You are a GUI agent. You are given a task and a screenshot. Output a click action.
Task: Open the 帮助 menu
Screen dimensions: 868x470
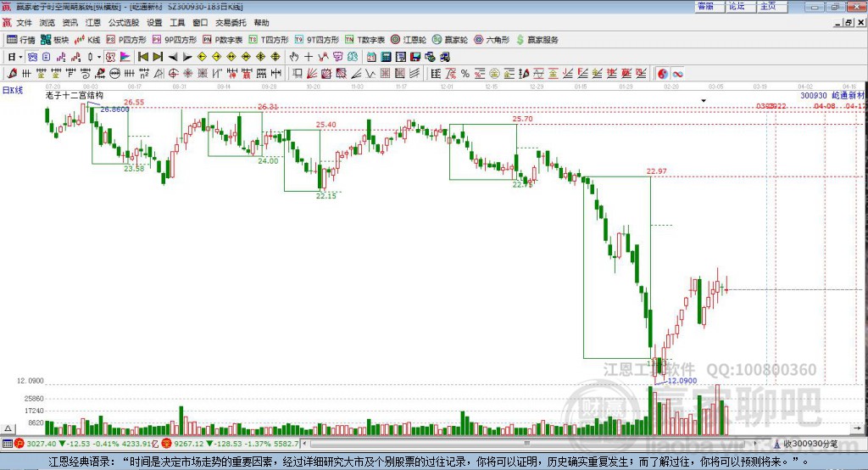click(261, 23)
